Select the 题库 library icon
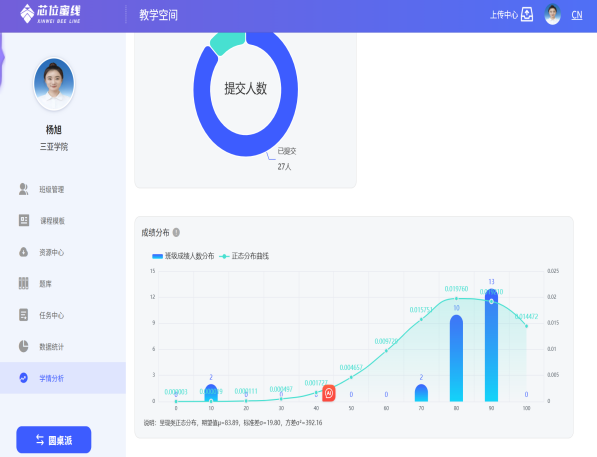This screenshot has height=457, width=597. point(24,283)
